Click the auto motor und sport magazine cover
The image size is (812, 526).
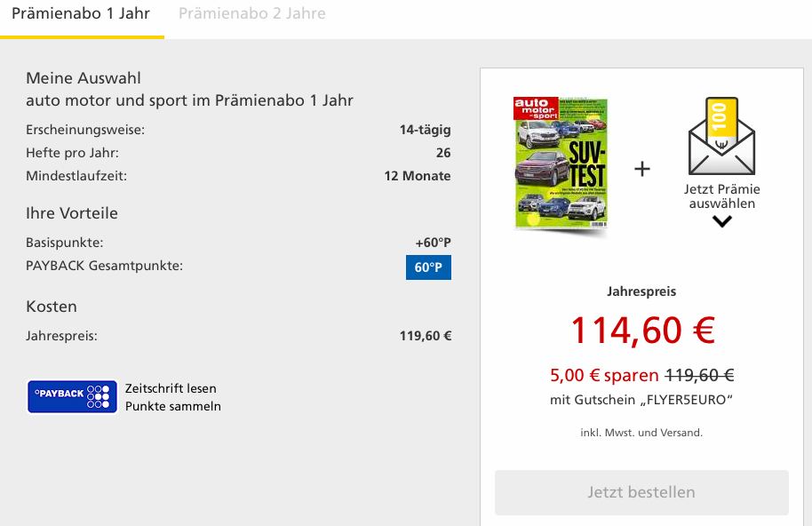tap(561, 164)
